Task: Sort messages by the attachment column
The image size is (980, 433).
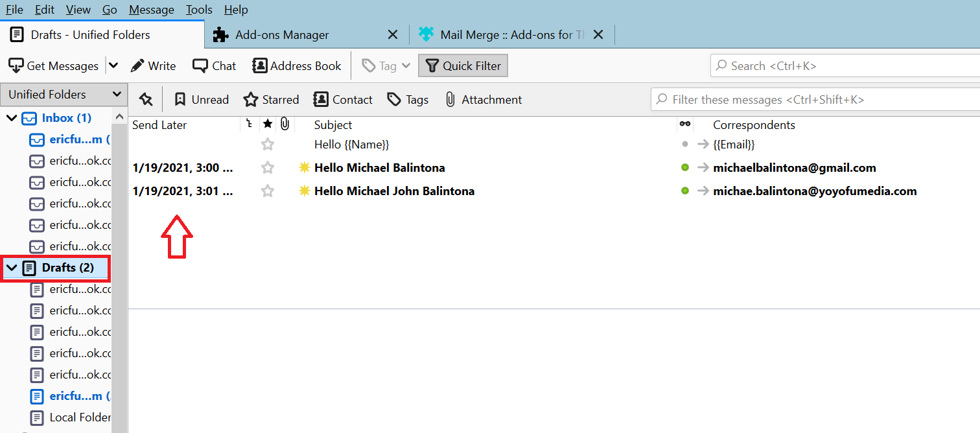Action: [x=285, y=124]
